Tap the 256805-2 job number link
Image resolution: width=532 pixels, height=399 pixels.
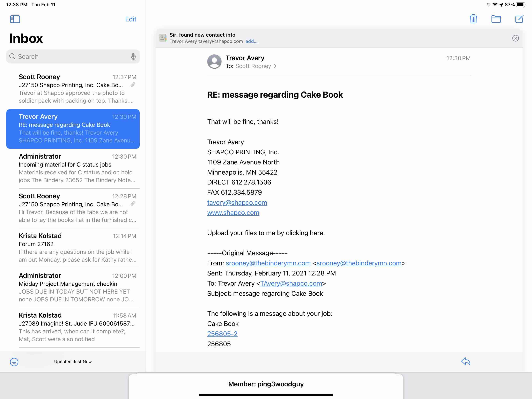222,334
